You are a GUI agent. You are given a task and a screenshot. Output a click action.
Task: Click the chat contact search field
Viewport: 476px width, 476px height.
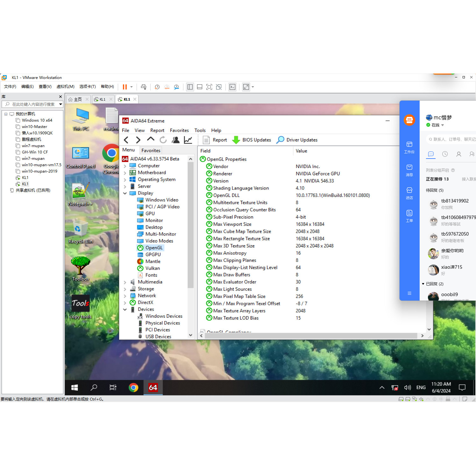click(x=451, y=139)
